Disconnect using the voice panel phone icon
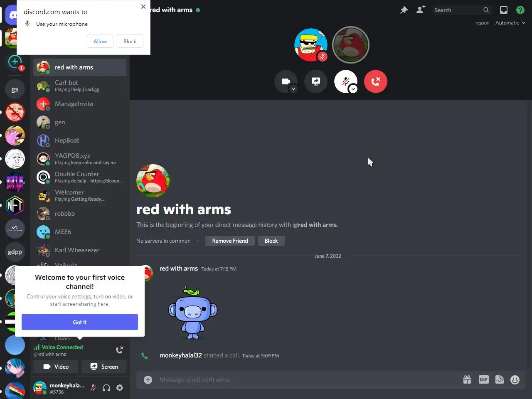This screenshot has width=532, height=399. tap(120, 350)
